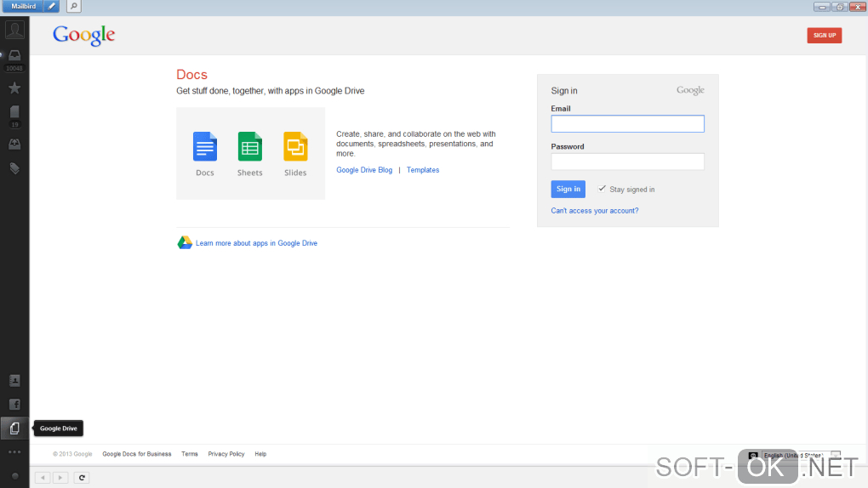The image size is (868, 488).
Task: Click the Google logo
Action: tap(84, 36)
